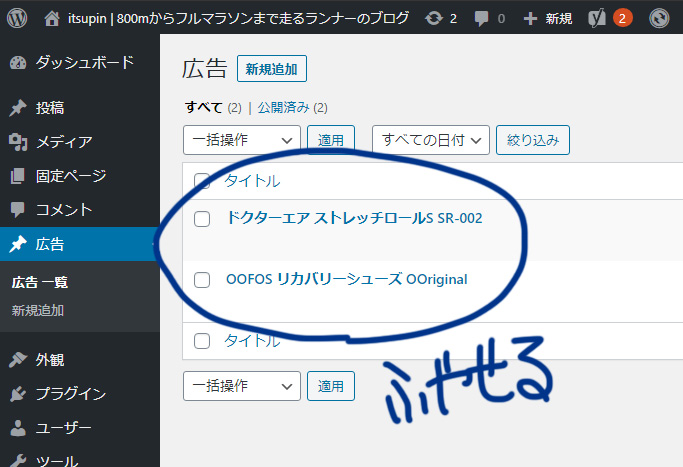The image size is (683, 467).
Task: Toggle select-all checkbox in table header
Action: tap(202, 181)
